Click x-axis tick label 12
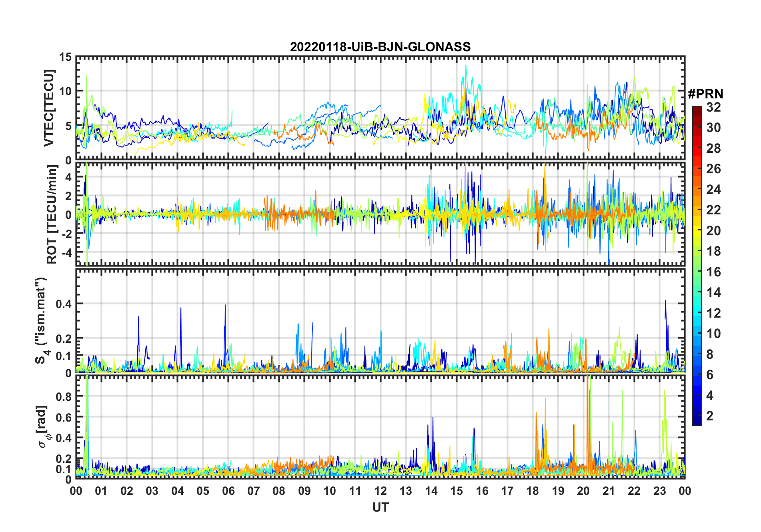761x532 pixels. [380, 491]
